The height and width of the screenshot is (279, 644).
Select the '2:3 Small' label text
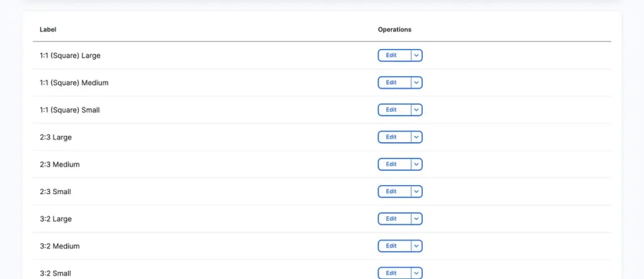click(55, 192)
